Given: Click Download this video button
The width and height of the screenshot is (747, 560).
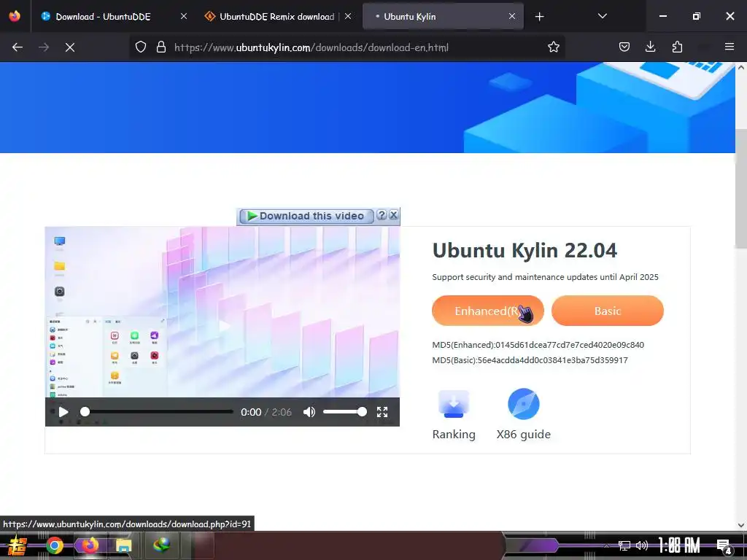Looking at the screenshot, I should [x=306, y=216].
